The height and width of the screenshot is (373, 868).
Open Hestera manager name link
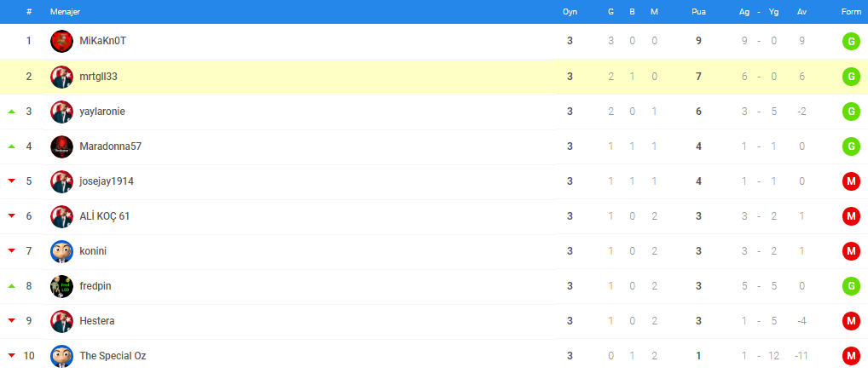coord(97,321)
